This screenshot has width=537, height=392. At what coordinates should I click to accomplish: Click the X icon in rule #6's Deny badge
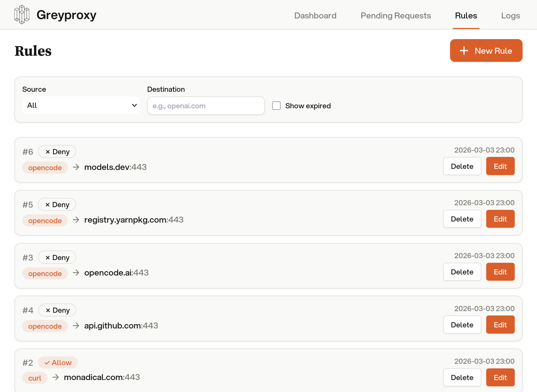[48, 151]
